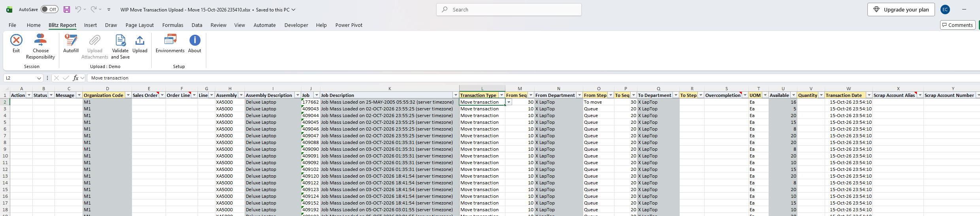Screen dimensions: 980x216
Task: Open the Status column filter
Action: pos(51,95)
